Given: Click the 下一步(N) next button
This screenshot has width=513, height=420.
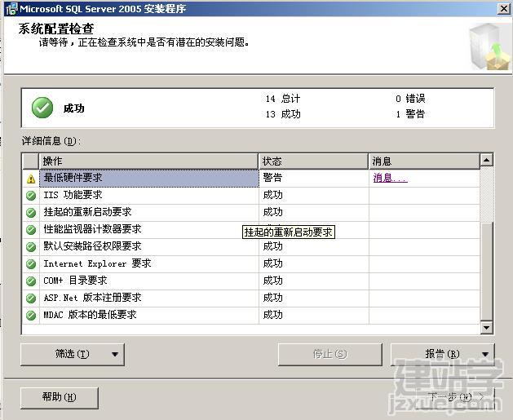Looking at the screenshot, I should 455,397.
